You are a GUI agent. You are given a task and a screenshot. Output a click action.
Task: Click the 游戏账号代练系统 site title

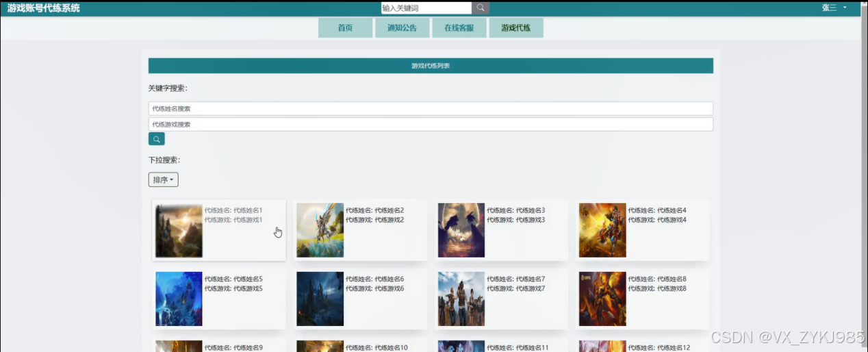(x=44, y=8)
